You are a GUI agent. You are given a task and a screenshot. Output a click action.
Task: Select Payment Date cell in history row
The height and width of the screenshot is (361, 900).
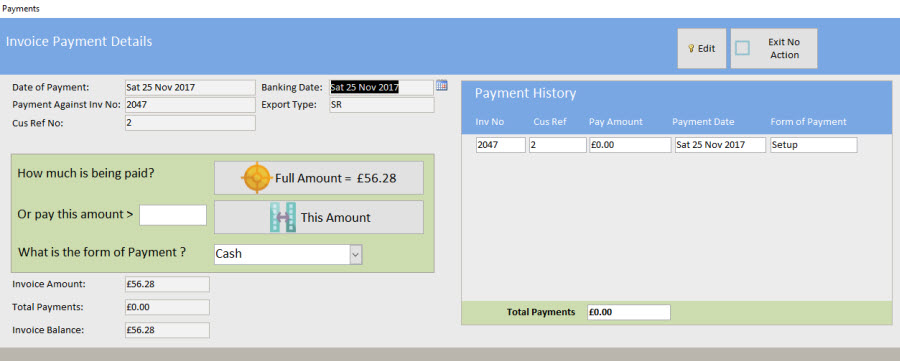pyautogui.click(x=720, y=145)
